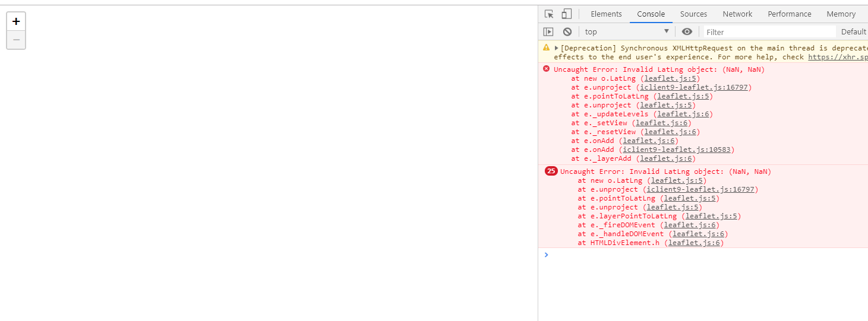Viewport: 868px width, 321px height.
Task: Click the red error icon of first error
Action: pyautogui.click(x=546, y=69)
